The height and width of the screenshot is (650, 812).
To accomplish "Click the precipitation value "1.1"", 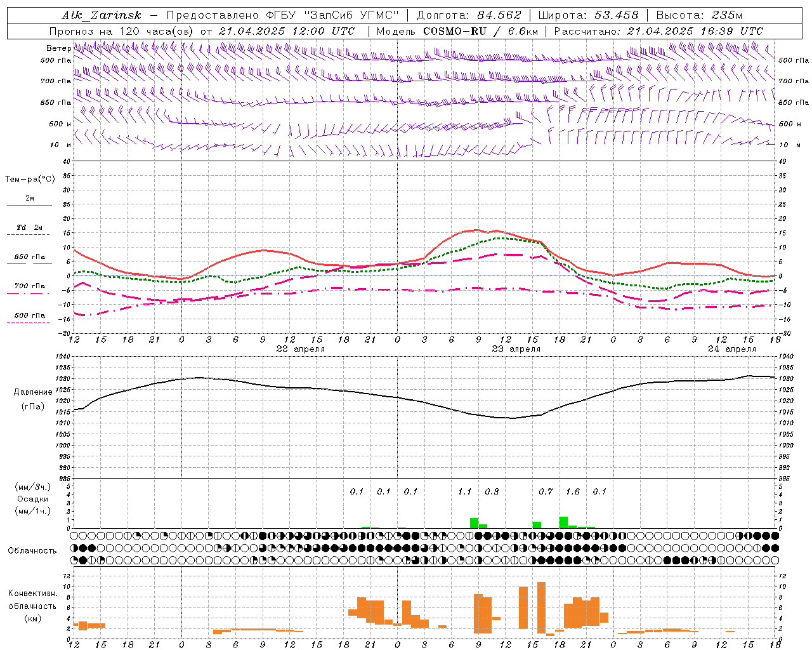I will click(x=464, y=492).
